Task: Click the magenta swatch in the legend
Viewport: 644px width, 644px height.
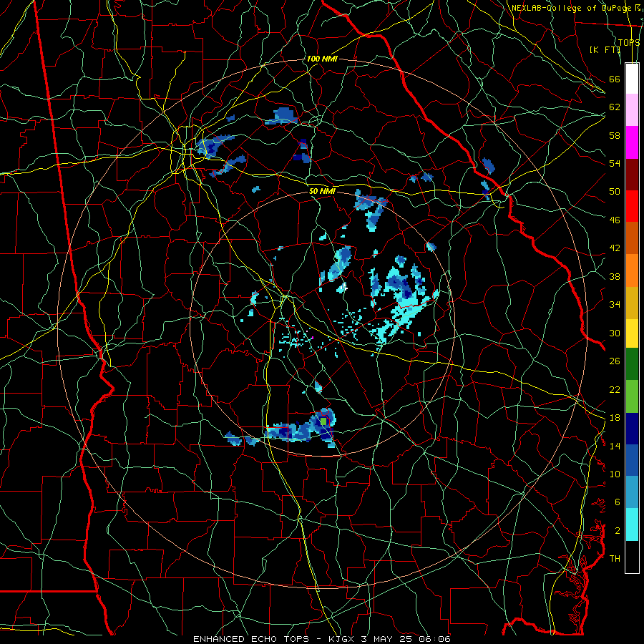Action: 632,142
